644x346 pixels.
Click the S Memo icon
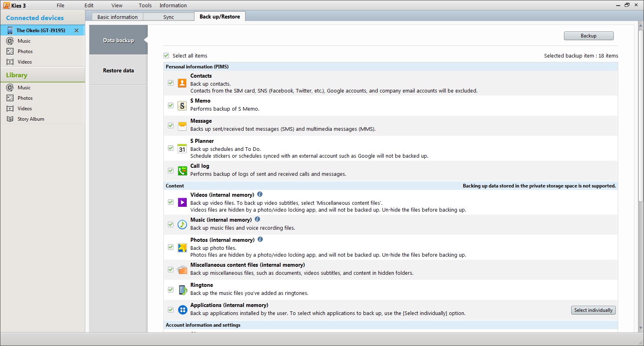(182, 105)
